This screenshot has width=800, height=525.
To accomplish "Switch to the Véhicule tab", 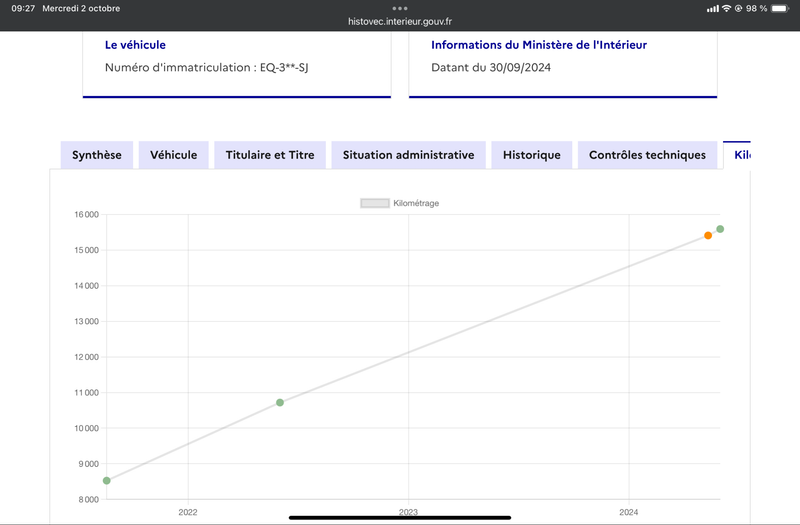I will [173, 155].
